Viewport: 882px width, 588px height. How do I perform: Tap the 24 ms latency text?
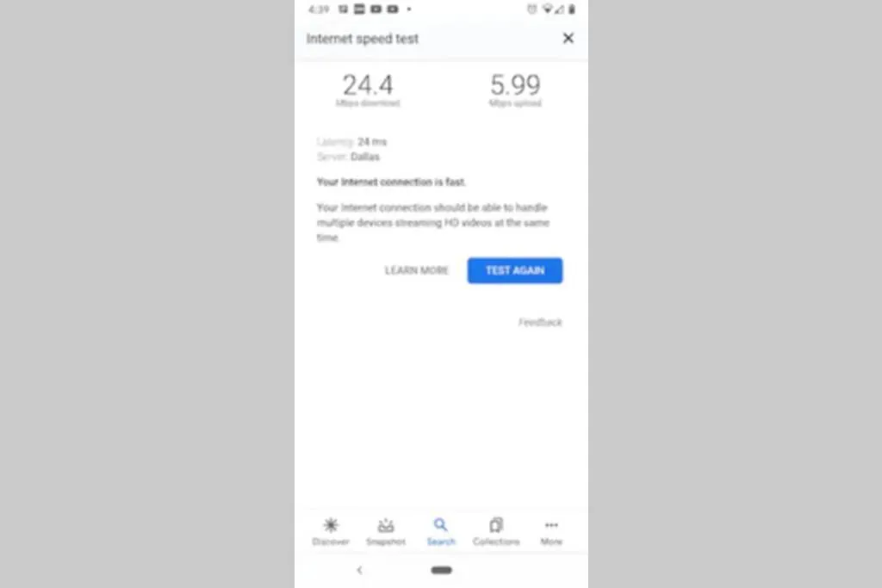[x=372, y=142]
